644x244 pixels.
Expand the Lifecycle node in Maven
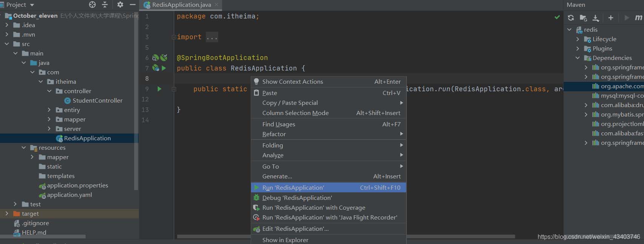coord(578,39)
